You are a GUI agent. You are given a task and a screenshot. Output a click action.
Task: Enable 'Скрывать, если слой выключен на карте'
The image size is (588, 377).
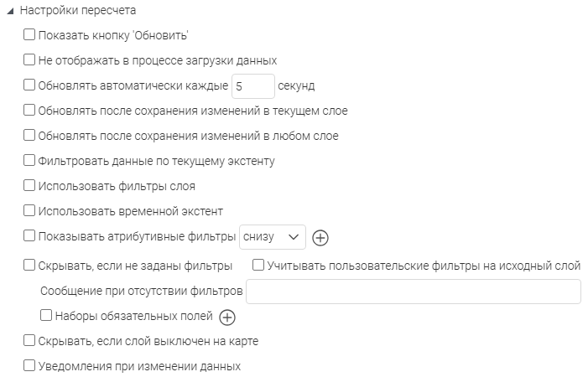[x=30, y=341]
